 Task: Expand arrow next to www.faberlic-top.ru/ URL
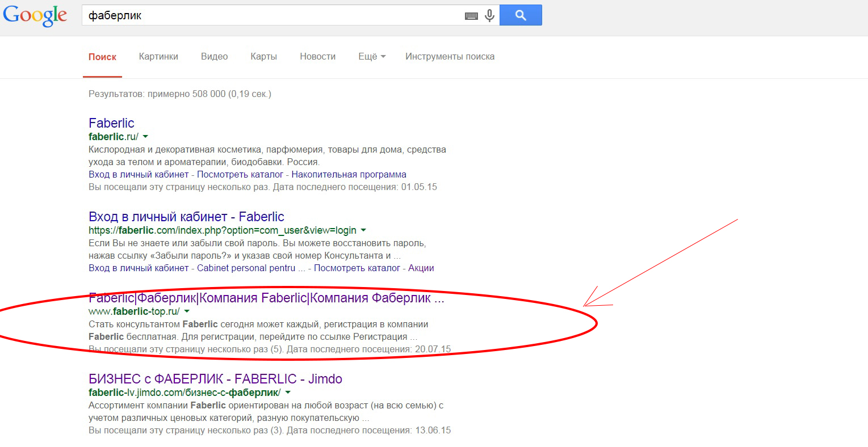(x=187, y=311)
